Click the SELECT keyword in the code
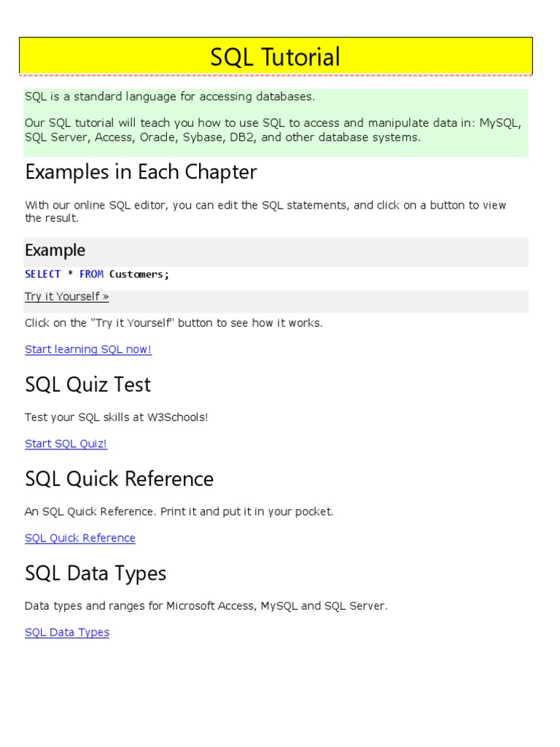Viewport: 560px width, 747px height. [x=42, y=274]
